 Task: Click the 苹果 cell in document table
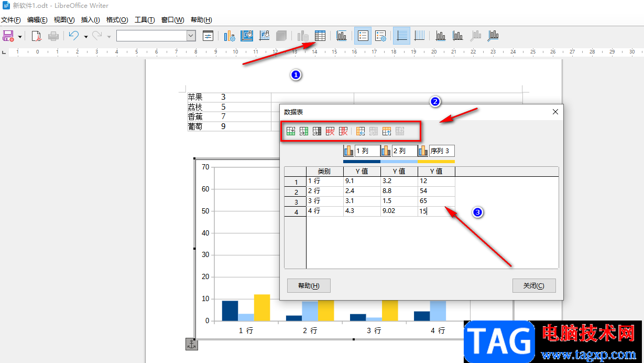195,97
